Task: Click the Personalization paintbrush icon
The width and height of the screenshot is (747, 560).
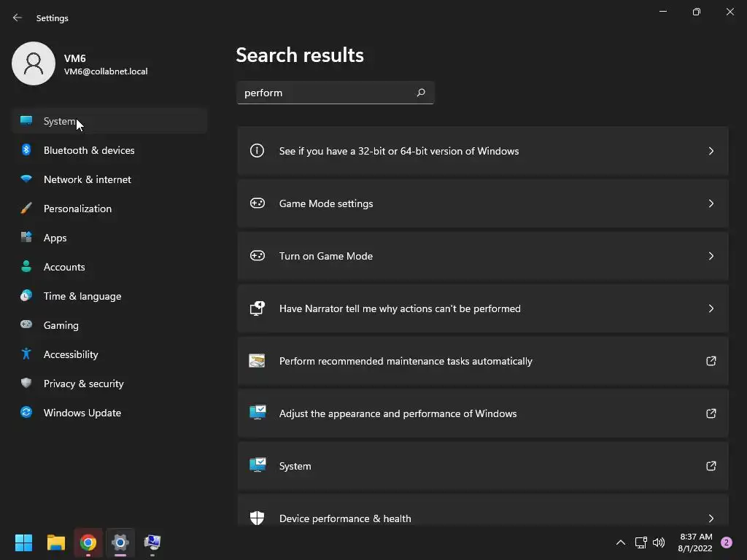Action: tap(26, 209)
